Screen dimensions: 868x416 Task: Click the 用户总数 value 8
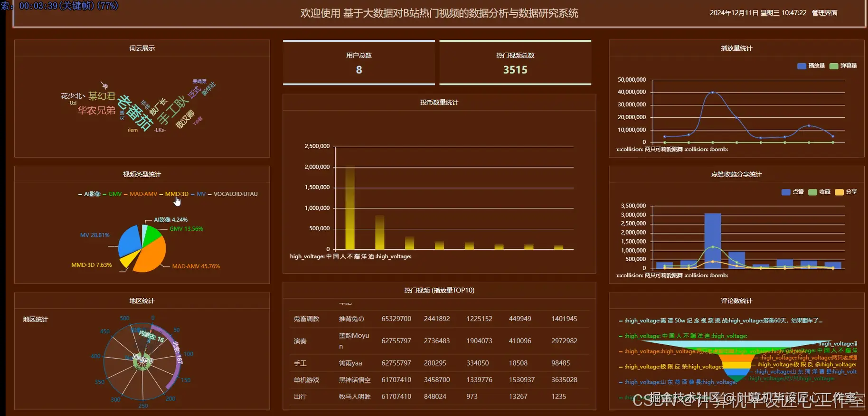point(359,70)
